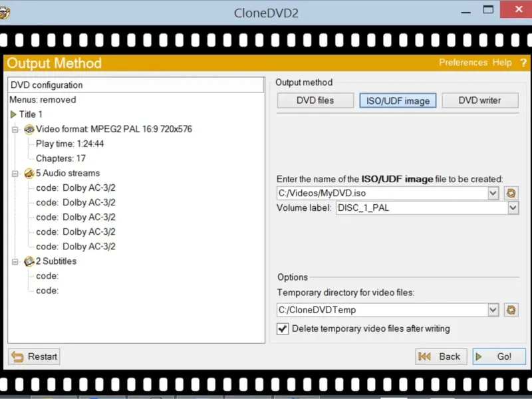
Task: Select the 2 Subtitles label
Action: tap(57, 261)
